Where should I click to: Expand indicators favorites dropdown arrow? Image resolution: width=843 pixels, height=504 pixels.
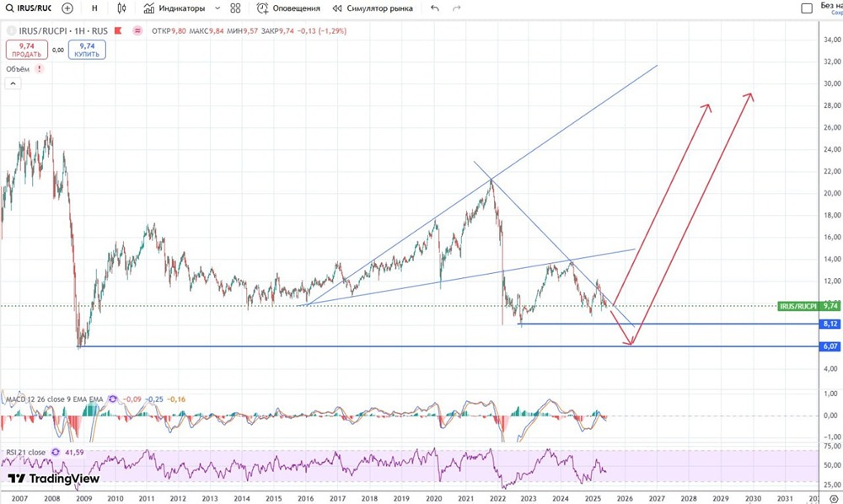(217, 8)
